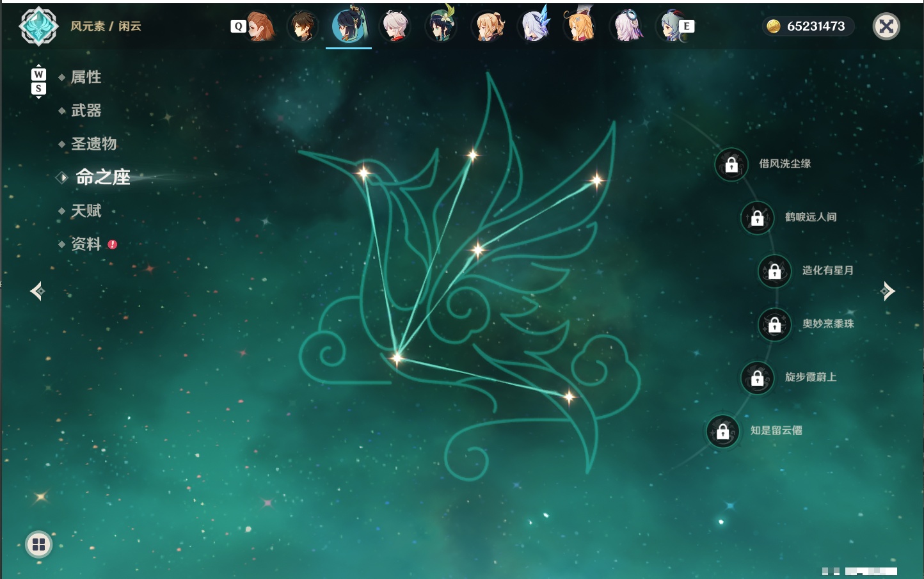This screenshot has width=924, height=579.
Task: Switch to the 武器 weapon menu
Action: (x=86, y=111)
